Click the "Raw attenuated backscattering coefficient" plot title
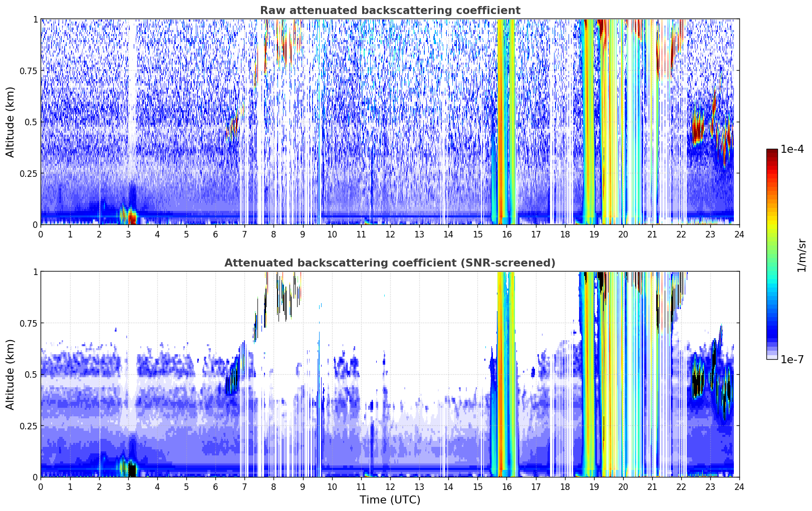812x511 pixels. pyautogui.click(x=390, y=11)
